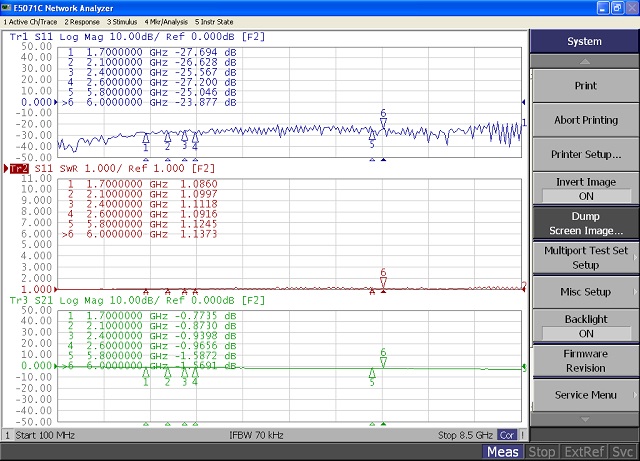Click the Meas status indicator
640x461 pixels.
(x=502, y=452)
